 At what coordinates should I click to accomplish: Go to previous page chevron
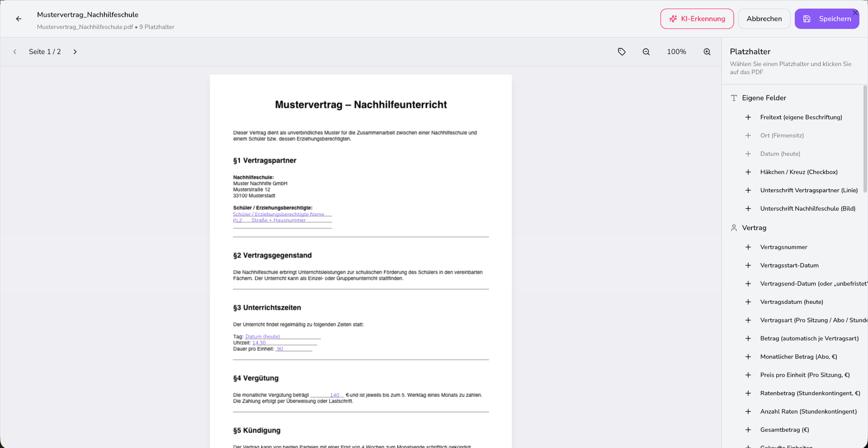15,52
